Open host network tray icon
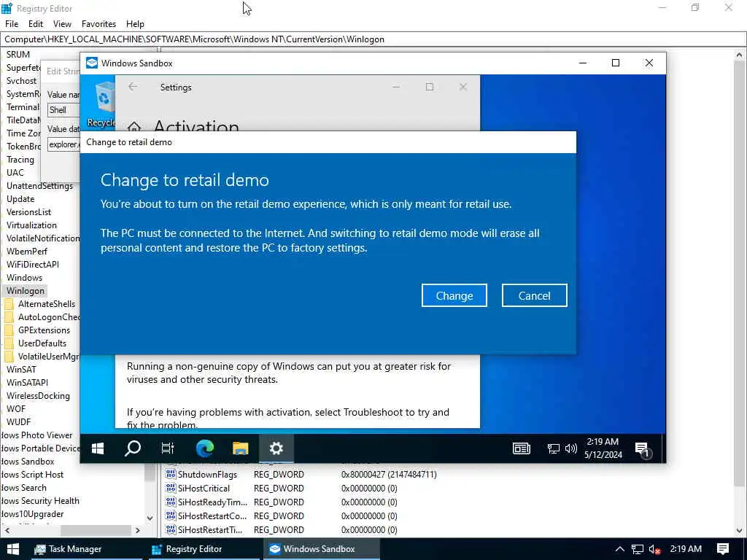Image resolution: width=747 pixels, height=560 pixels. 638,549
